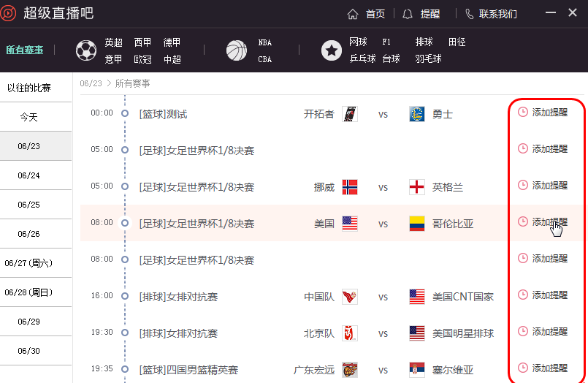Select the 06/26 date tab
Viewport: 588px width, 383px height.
[36, 234]
